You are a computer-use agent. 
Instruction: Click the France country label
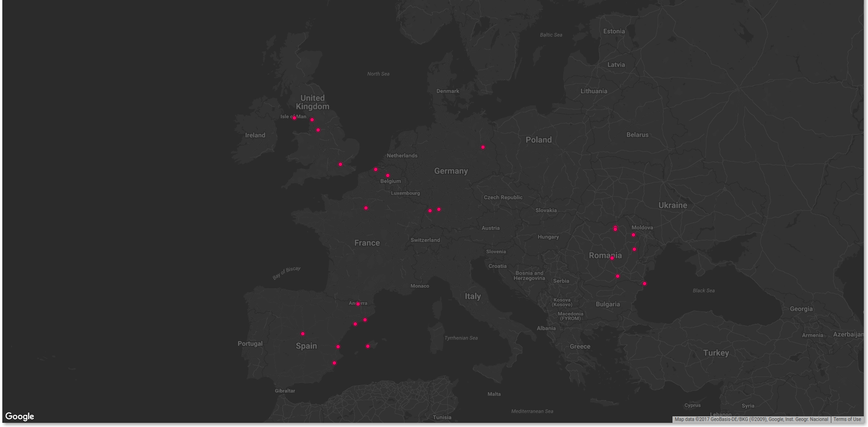pyautogui.click(x=367, y=243)
